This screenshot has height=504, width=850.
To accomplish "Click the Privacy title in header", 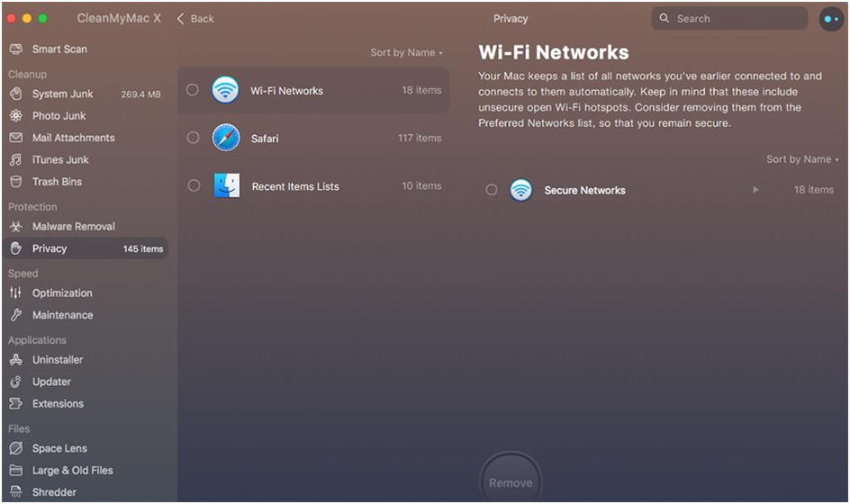I will pos(511,19).
